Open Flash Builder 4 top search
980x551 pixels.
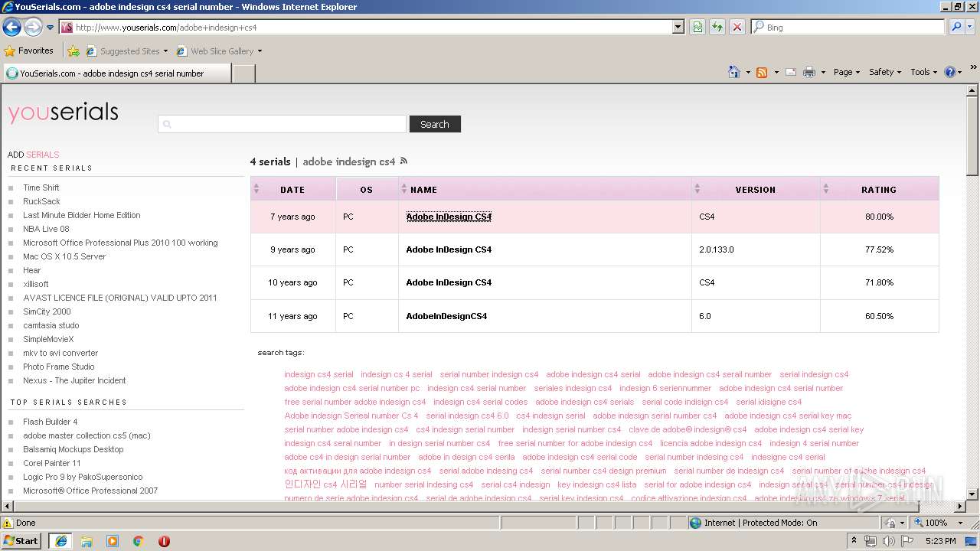click(50, 422)
